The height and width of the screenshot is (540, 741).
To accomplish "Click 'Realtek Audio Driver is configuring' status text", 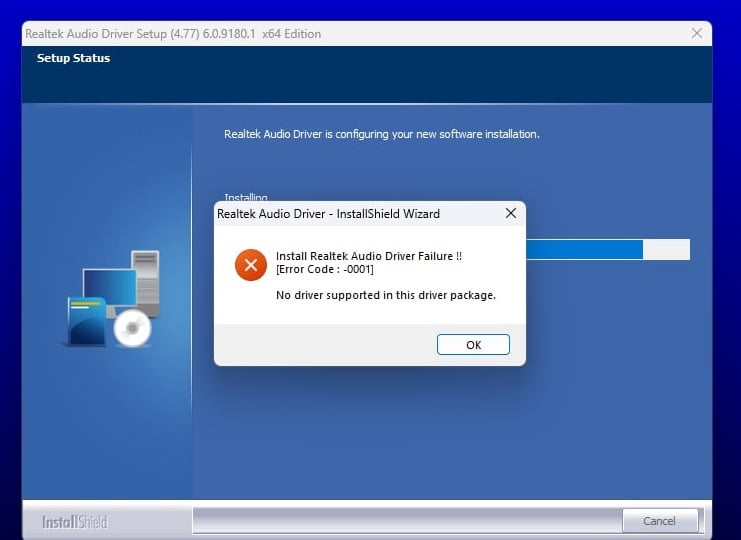I will coord(381,134).
